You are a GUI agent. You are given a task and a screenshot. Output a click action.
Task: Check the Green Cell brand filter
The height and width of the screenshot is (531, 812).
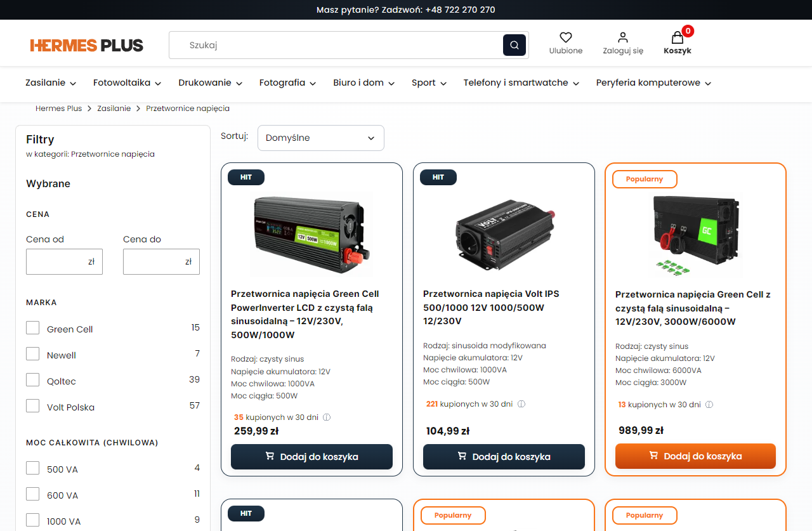[32, 328]
